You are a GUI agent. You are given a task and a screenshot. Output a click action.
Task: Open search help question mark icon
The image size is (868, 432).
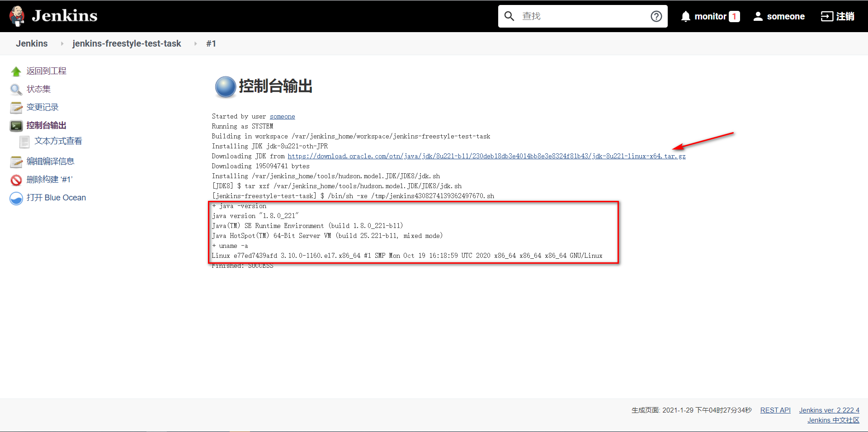[x=656, y=16]
